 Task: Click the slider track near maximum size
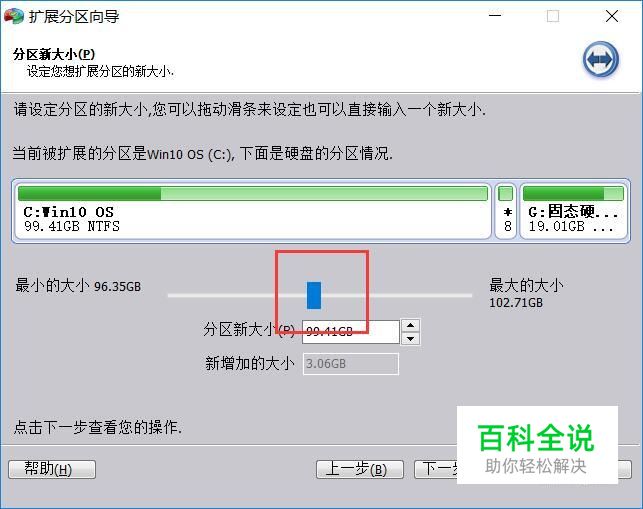click(451, 295)
